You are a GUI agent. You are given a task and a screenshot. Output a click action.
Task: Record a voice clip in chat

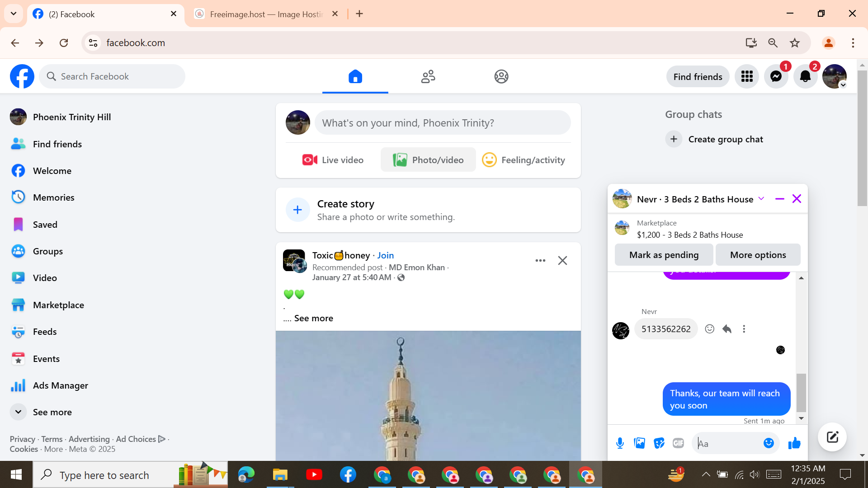620,443
